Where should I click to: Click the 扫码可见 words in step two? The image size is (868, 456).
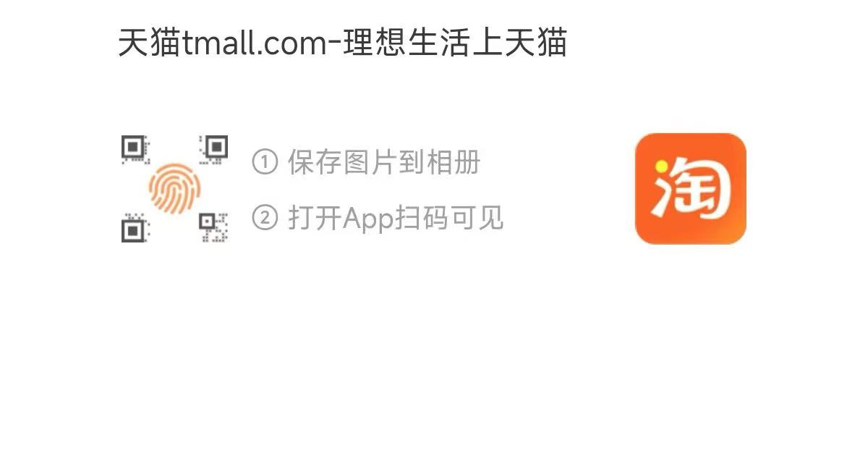point(450,217)
